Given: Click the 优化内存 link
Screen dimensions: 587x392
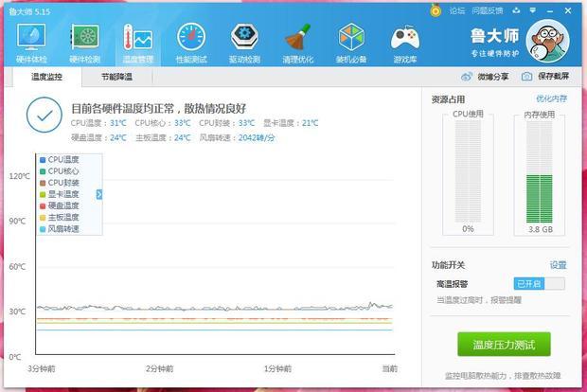Looking at the screenshot, I should [551, 98].
